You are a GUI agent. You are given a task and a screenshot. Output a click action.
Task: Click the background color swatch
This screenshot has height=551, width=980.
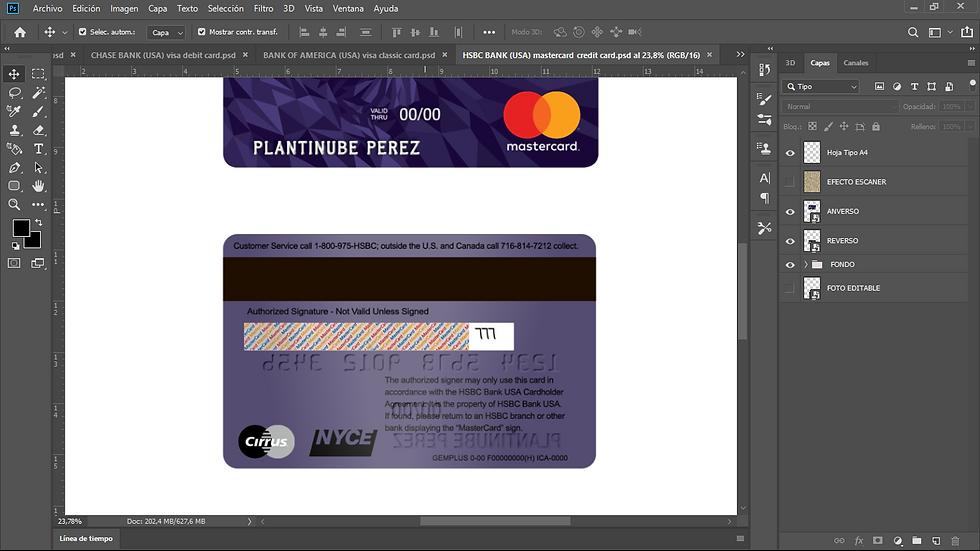click(35, 243)
